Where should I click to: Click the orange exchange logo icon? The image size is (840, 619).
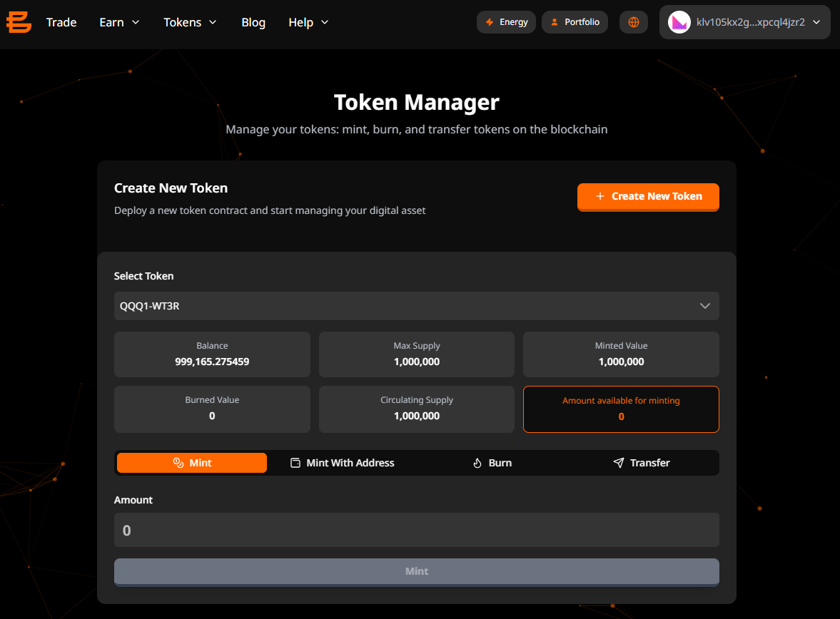click(19, 22)
